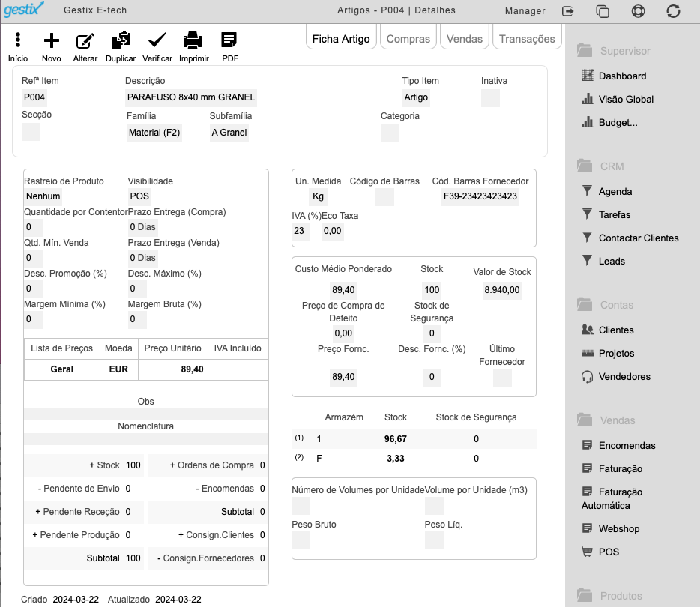
Task: Print the article with Imprimir icon
Action: 193,40
